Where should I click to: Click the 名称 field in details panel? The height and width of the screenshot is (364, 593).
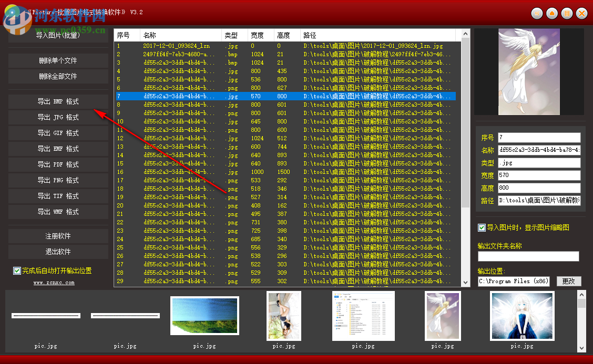539,150
